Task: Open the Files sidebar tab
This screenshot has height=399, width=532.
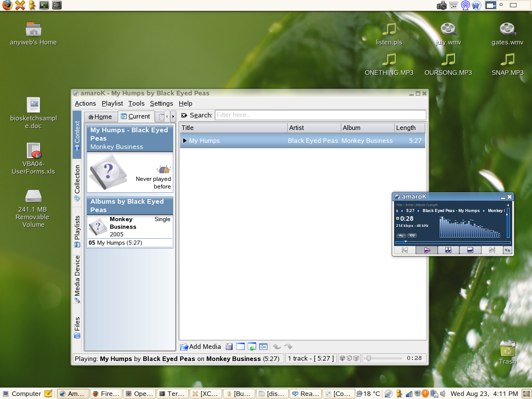Action: [77, 327]
